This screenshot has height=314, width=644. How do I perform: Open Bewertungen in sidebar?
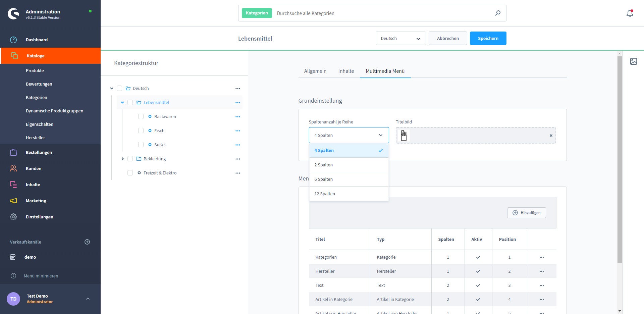pyautogui.click(x=39, y=84)
